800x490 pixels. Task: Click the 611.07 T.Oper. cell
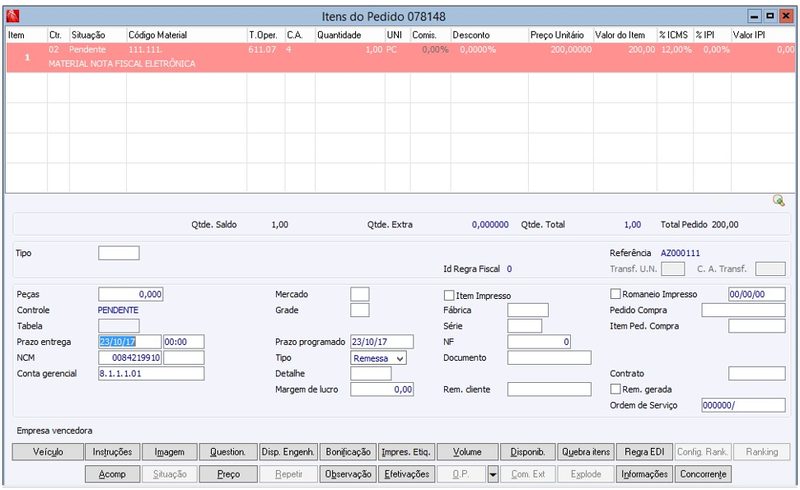262,50
